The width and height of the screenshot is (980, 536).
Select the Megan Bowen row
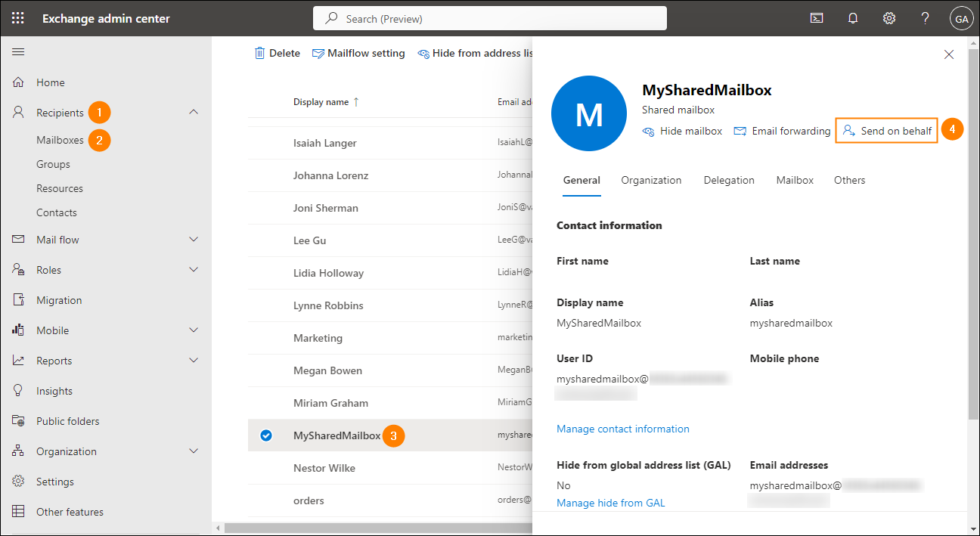(390, 370)
